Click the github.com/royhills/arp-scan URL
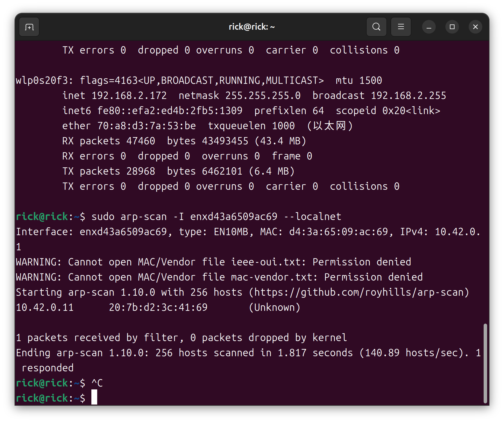This screenshot has height=422, width=504. coord(359,292)
